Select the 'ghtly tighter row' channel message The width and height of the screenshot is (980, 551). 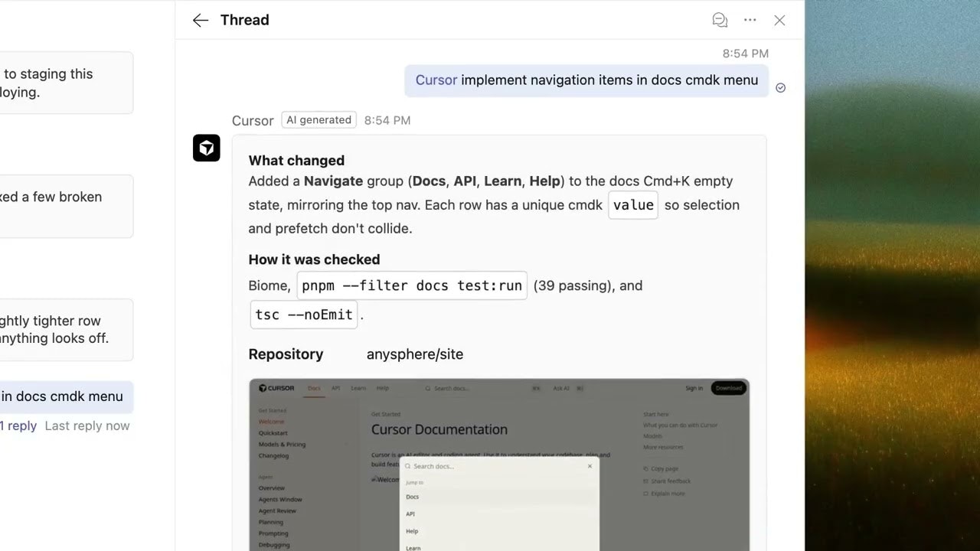pyautogui.click(x=67, y=330)
